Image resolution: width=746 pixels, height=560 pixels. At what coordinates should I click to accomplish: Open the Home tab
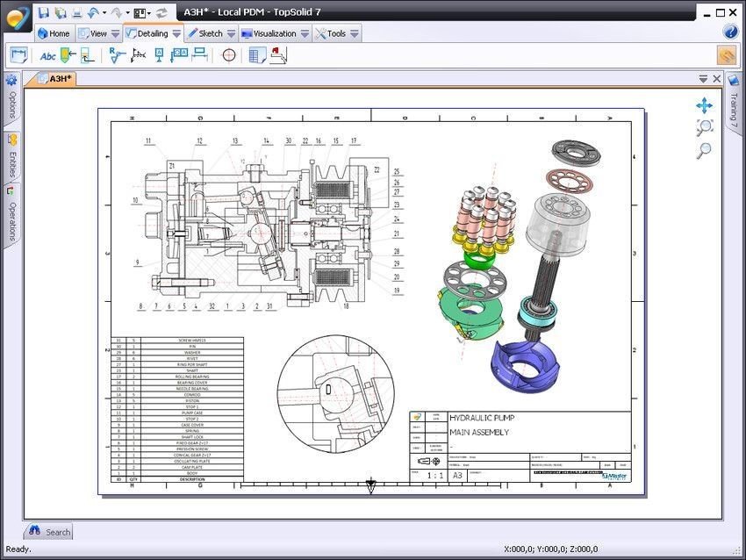54,33
